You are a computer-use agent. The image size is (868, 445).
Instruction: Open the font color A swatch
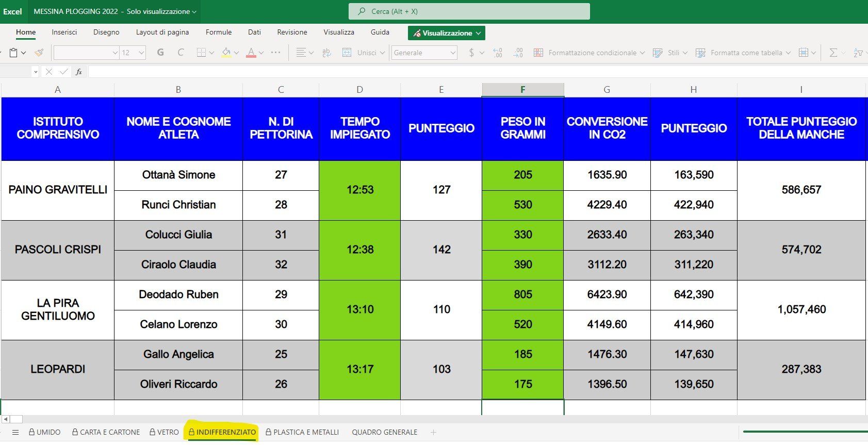(x=251, y=53)
